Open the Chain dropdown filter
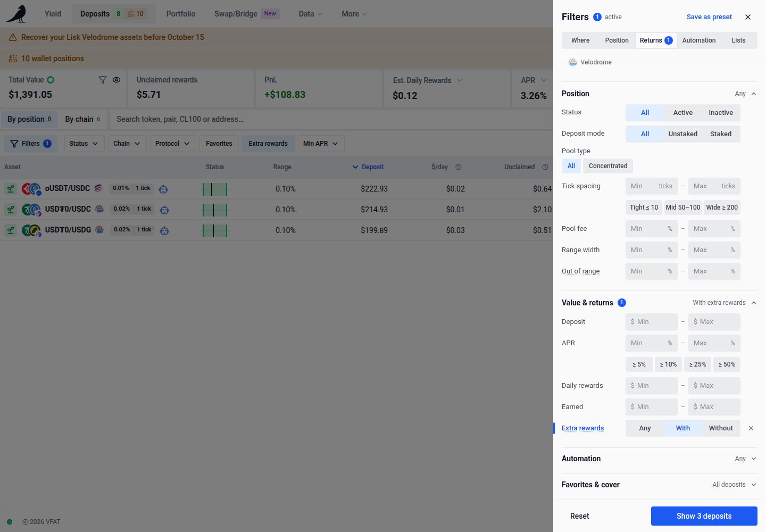Screen dimensions: 766x532 127,144
